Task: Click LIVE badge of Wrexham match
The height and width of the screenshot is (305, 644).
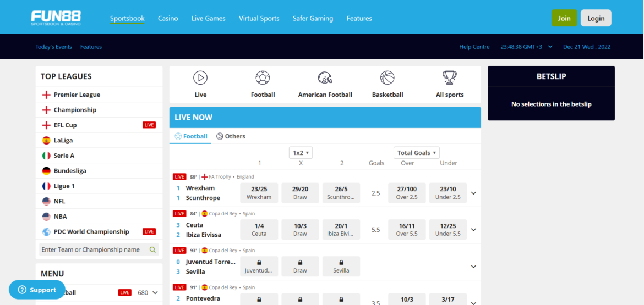Action: (179, 177)
